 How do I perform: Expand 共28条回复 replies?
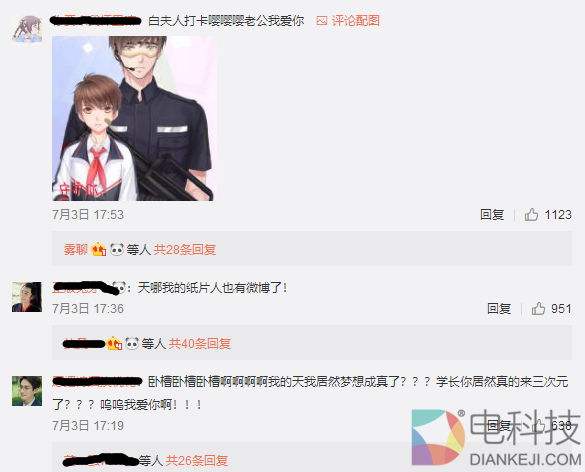point(185,249)
